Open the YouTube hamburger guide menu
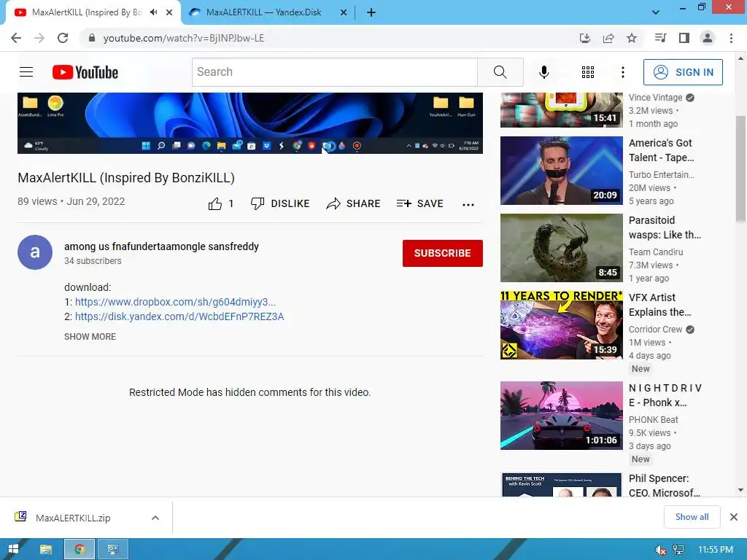747x560 pixels. (26, 72)
